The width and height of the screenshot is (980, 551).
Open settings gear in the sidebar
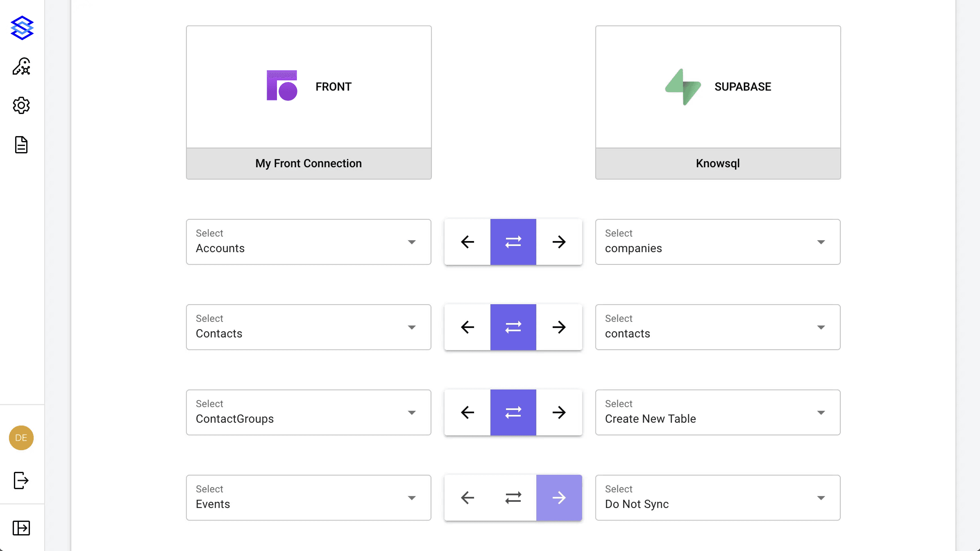tap(21, 105)
